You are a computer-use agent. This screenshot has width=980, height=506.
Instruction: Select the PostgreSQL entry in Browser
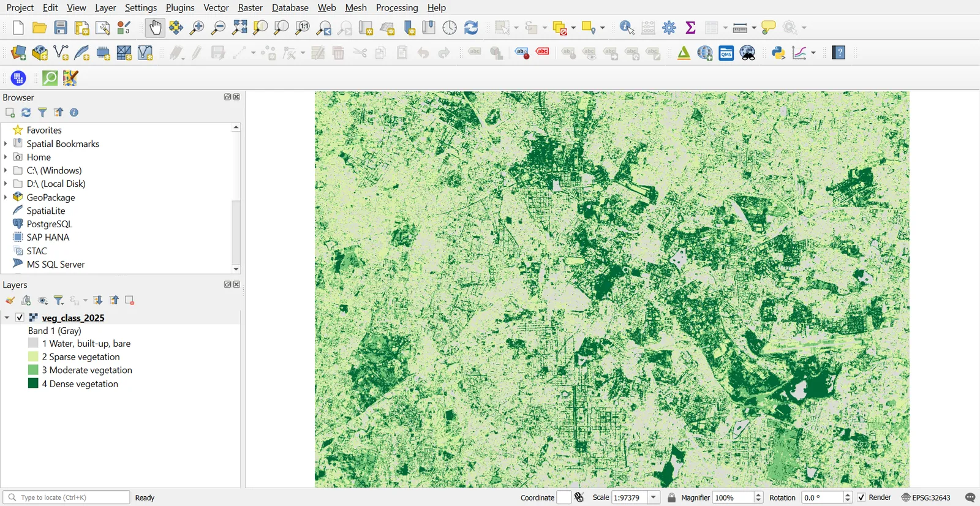(x=50, y=224)
